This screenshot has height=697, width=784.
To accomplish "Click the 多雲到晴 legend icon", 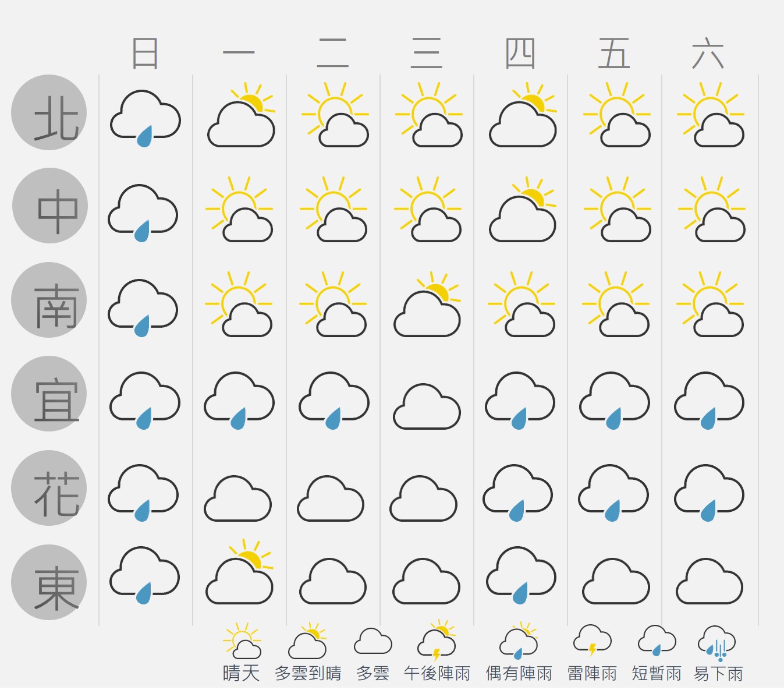I will coord(307,642).
